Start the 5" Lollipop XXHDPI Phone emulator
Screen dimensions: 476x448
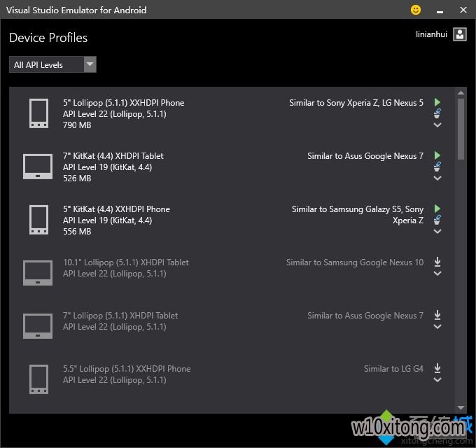point(437,102)
